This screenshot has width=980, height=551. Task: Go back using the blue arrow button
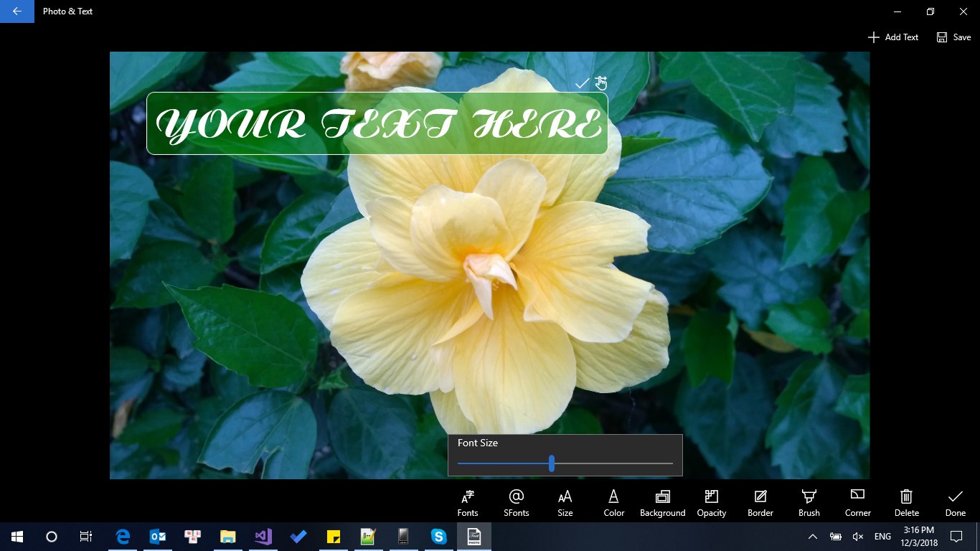[17, 11]
